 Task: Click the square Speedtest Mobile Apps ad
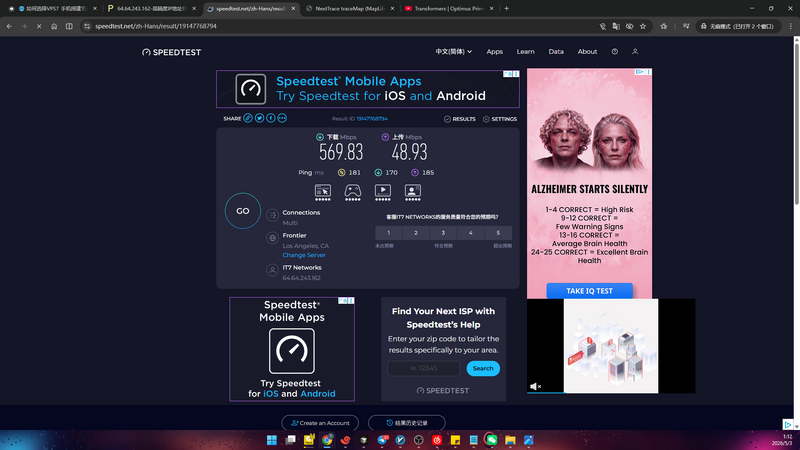tap(292, 349)
